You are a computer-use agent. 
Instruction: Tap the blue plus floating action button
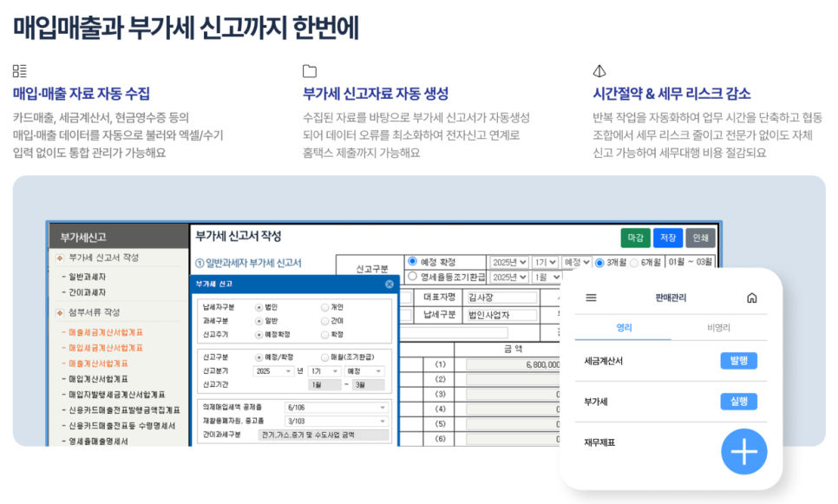[743, 452]
